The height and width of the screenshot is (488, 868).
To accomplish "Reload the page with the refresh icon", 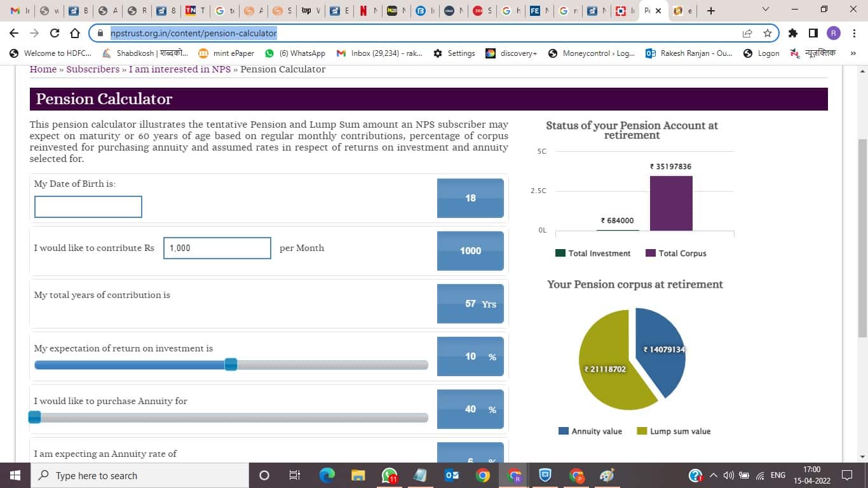I will pos(55,33).
